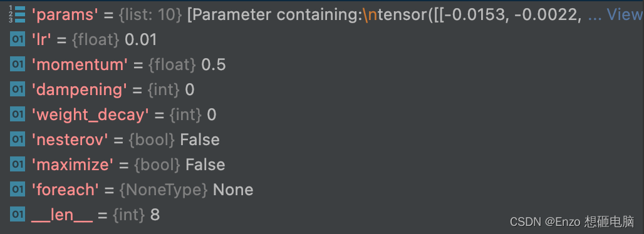Click the Parameter containing tensor preview text
This screenshot has height=234, width=644.
(384, 15)
